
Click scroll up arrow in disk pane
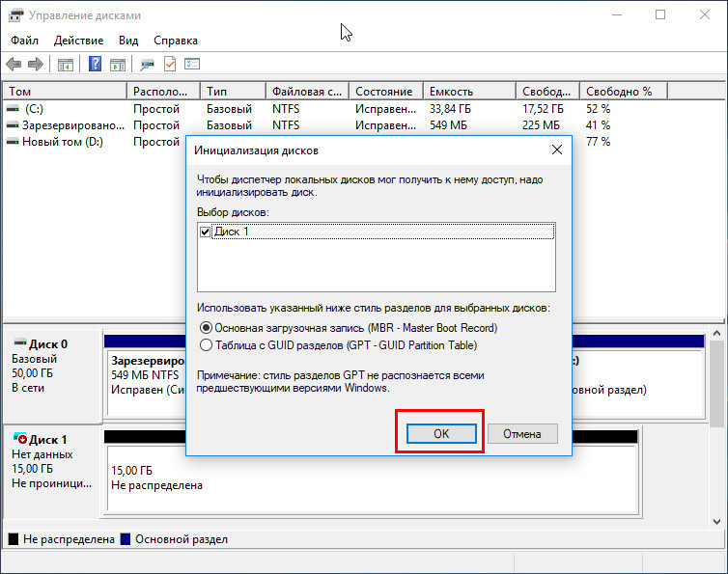[716, 333]
